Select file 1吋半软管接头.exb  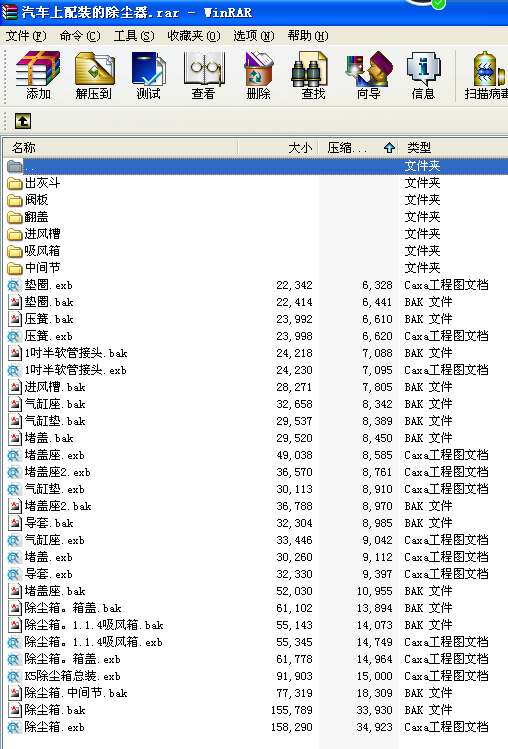pyautogui.click(x=76, y=370)
